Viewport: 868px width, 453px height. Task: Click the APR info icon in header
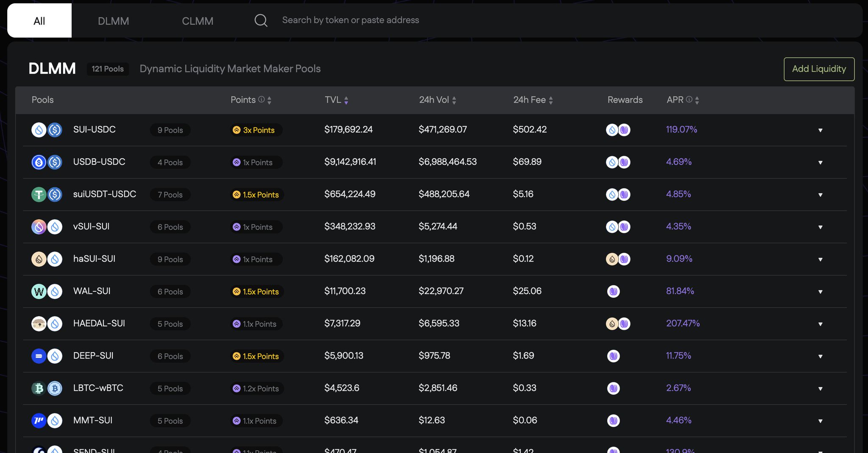(689, 99)
